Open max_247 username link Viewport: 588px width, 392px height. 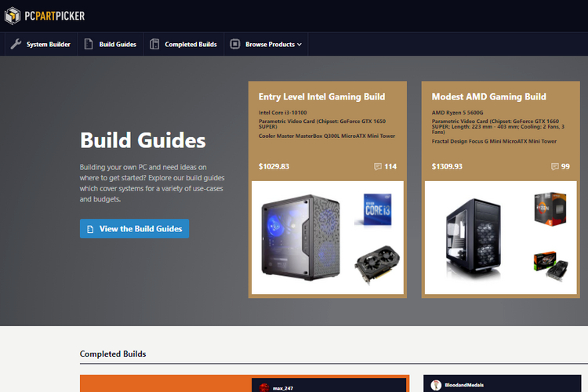[283, 388]
